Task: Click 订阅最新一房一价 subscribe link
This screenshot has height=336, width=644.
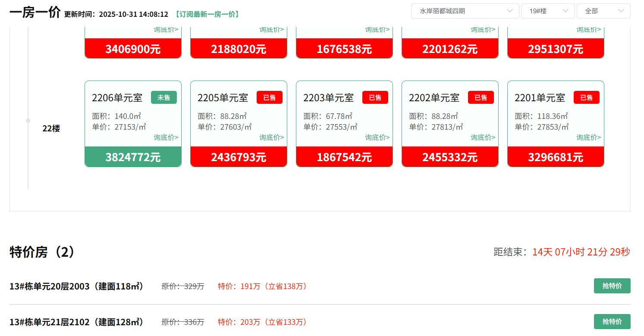Action: click(x=207, y=14)
